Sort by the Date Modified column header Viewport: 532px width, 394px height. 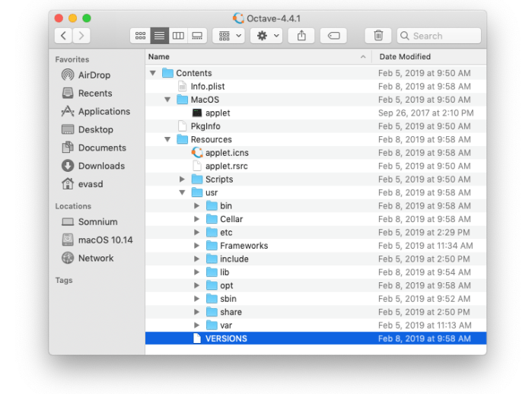pos(426,57)
